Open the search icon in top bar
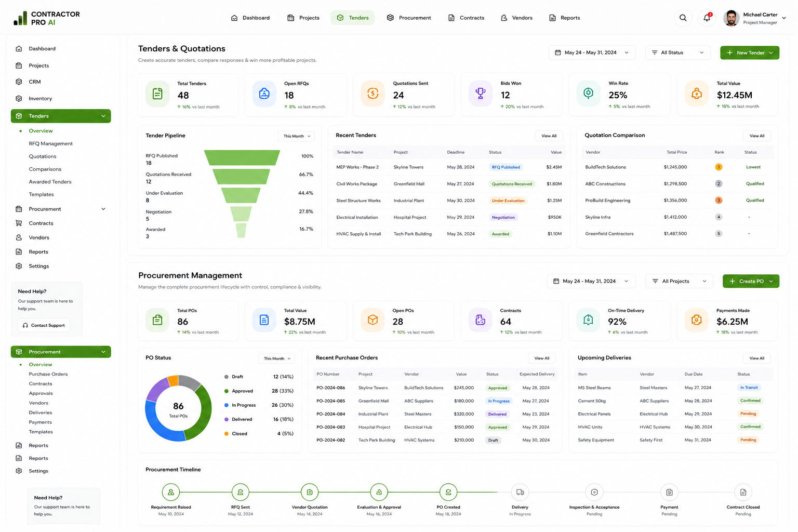This screenshot has width=798, height=532. point(683,18)
